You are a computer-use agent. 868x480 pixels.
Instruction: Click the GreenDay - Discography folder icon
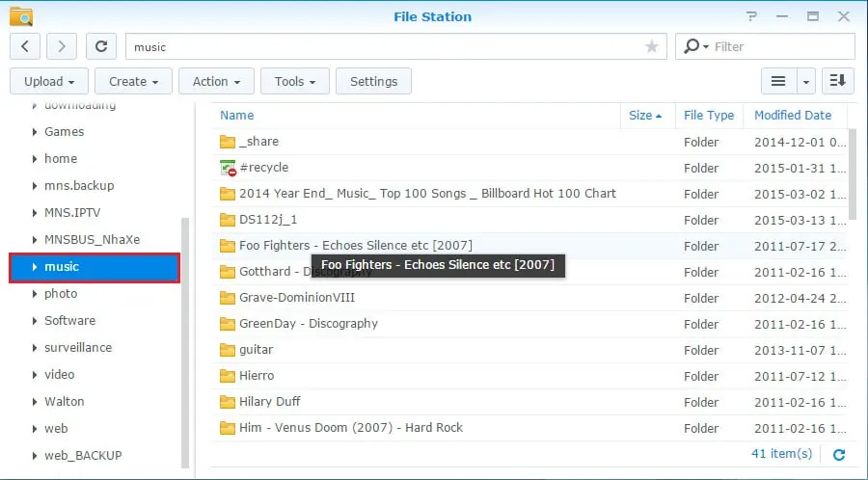(x=227, y=324)
